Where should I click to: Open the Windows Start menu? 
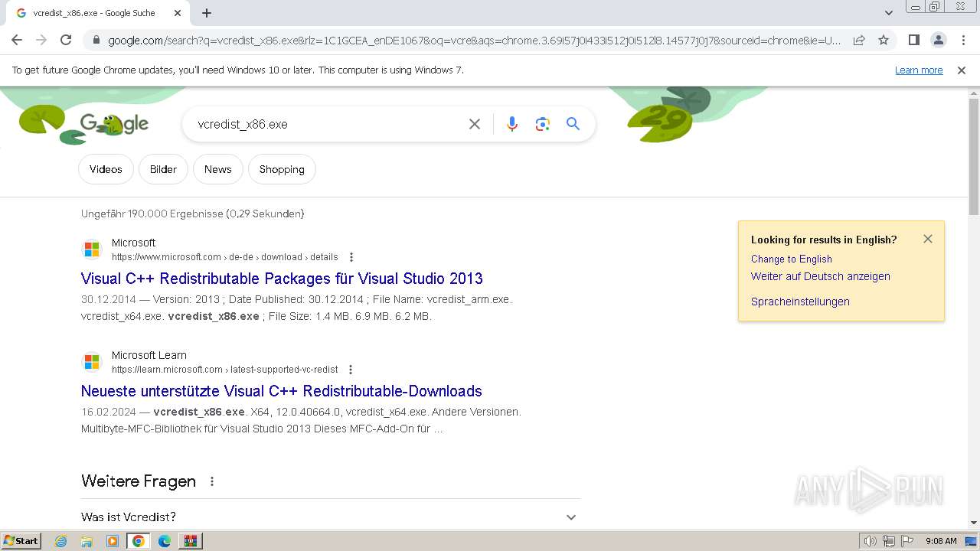point(21,541)
